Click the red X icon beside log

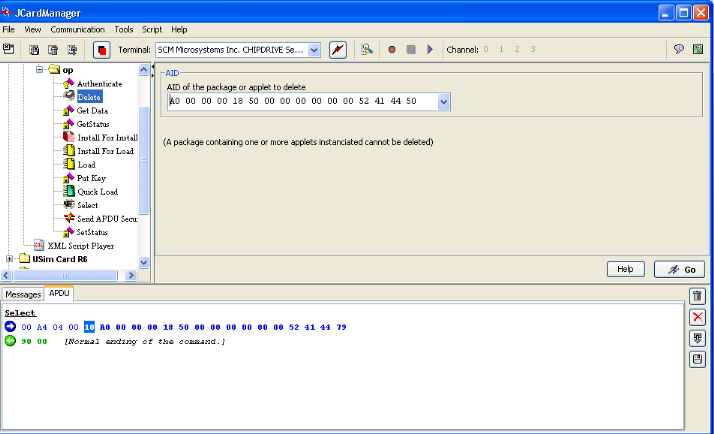tap(698, 317)
